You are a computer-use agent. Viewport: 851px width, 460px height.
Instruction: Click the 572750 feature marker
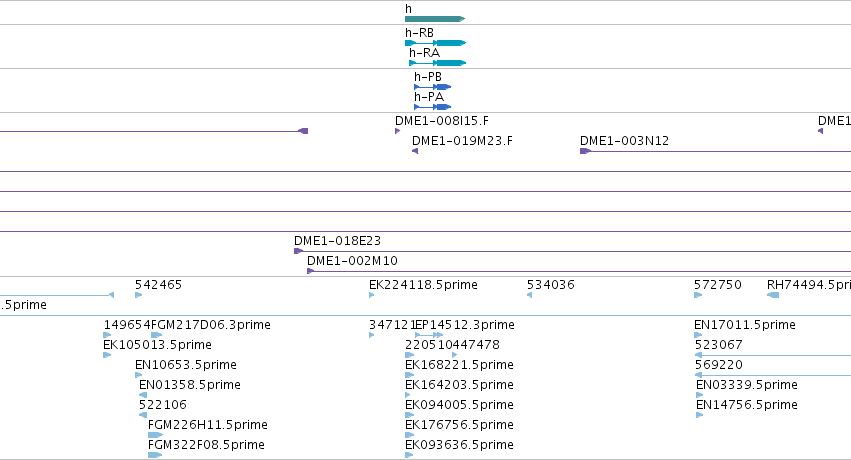[x=698, y=295]
